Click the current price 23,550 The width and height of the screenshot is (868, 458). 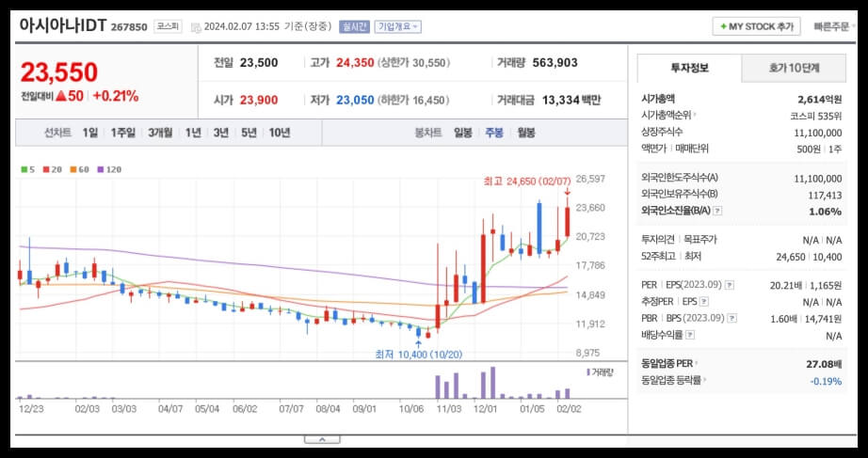(58, 71)
